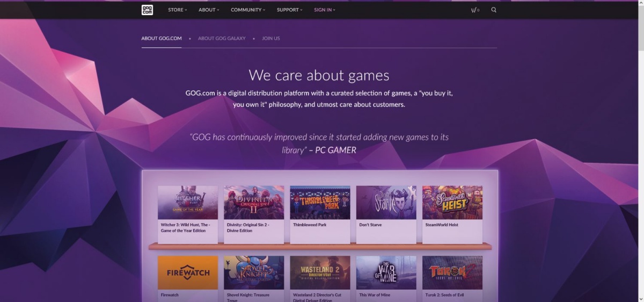
Task: Expand the STORE dropdown menu
Action: [x=178, y=10]
